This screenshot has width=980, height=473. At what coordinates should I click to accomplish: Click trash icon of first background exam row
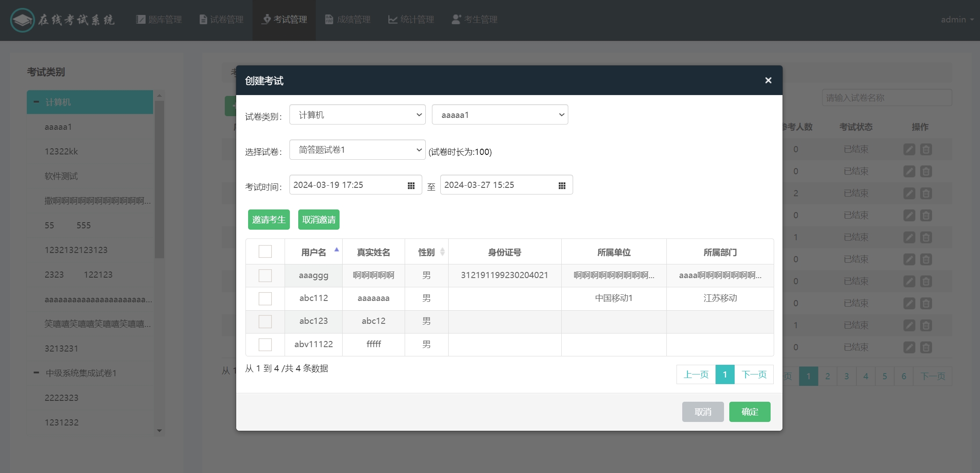tap(926, 149)
